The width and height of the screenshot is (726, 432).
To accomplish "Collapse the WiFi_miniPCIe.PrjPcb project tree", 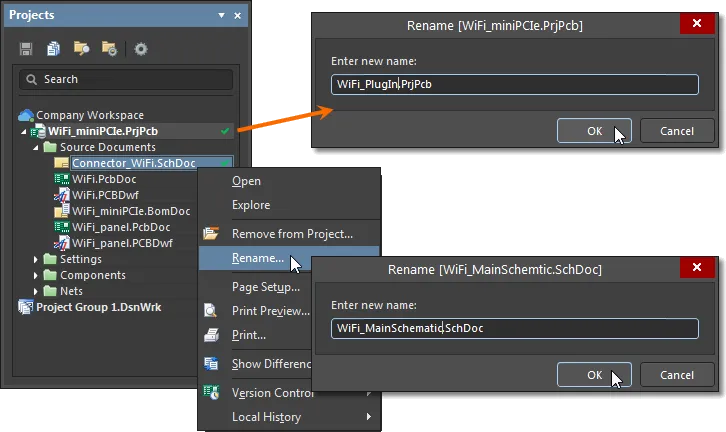I will click(x=23, y=132).
